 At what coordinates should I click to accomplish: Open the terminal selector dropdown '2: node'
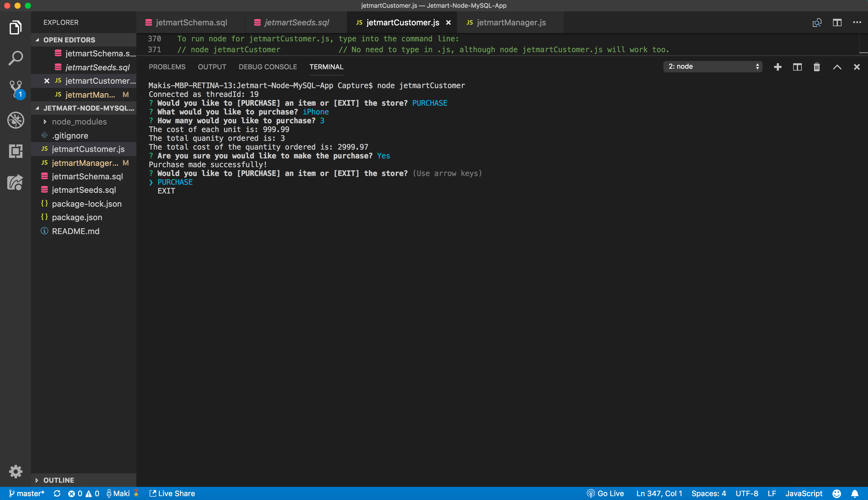[712, 67]
